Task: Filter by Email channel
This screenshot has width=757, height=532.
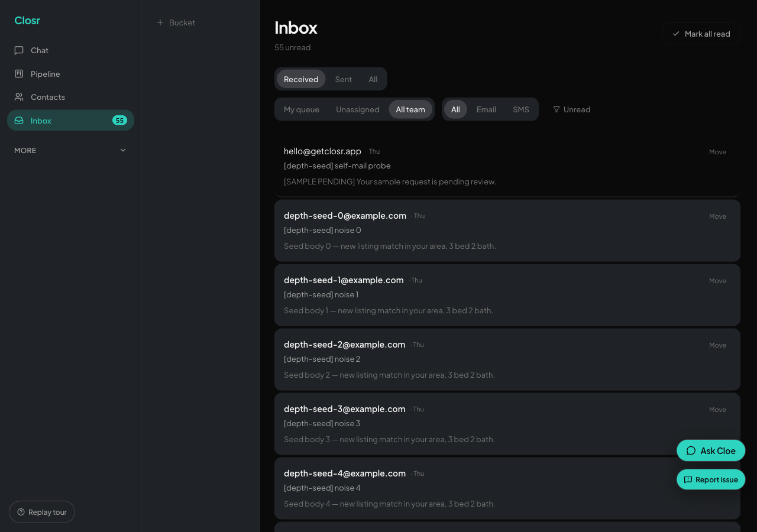Action: point(486,109)
